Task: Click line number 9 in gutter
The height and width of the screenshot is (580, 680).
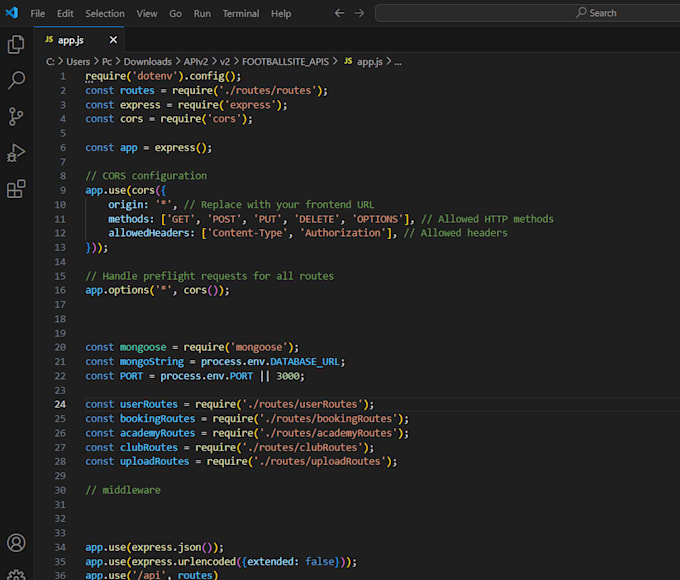Action: pos(63,190)
